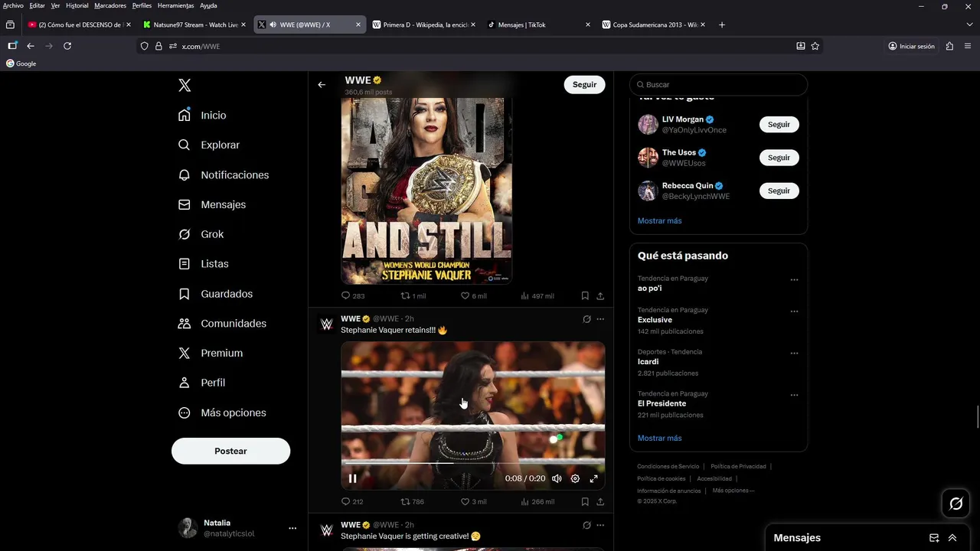Follow LIV Morgan
This screenshot has height=551, width=980.
779,124
